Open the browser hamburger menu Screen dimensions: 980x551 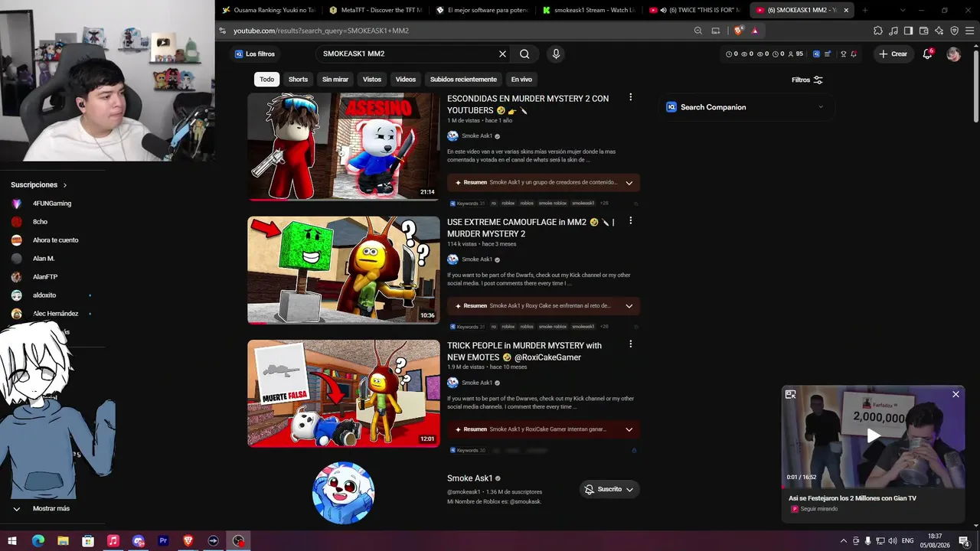tap(969, 31)
